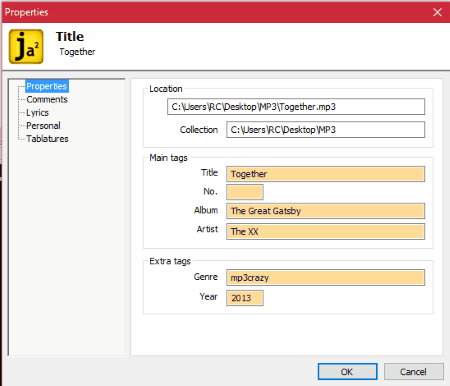Viewport: 450px width, 386px height.
Task: Close the Properties dialog with X
Action: [x=437, y=12]
